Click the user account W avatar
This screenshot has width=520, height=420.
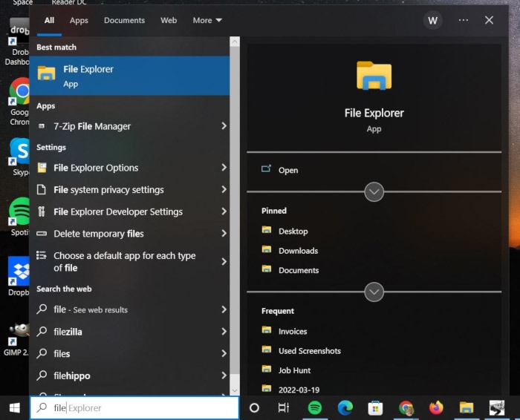point(432,21)
